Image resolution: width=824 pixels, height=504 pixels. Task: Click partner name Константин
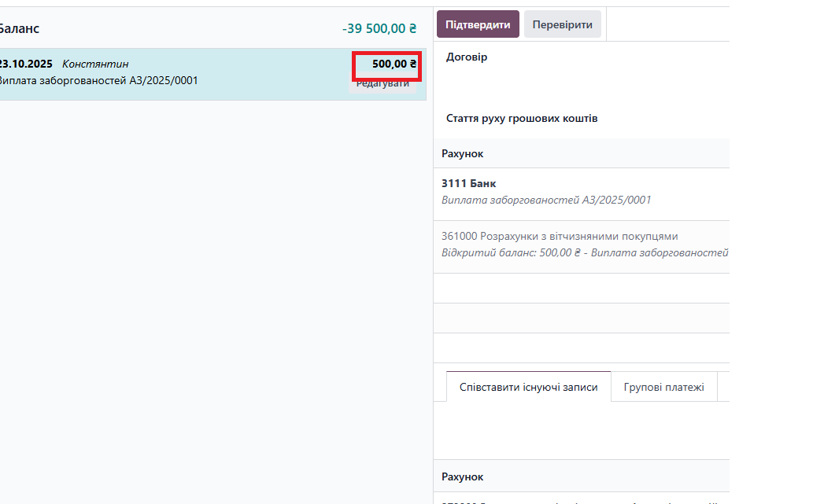pyautogui.click(x=94, y=64)
